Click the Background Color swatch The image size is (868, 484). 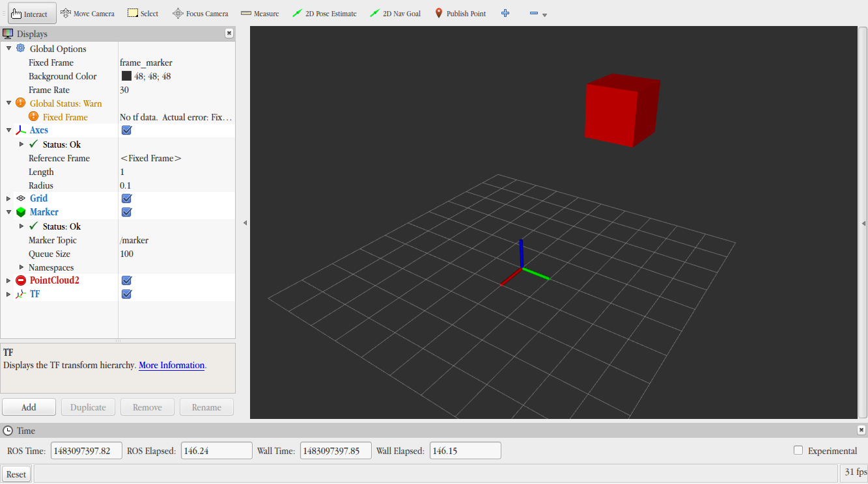[x=126, y=76]
